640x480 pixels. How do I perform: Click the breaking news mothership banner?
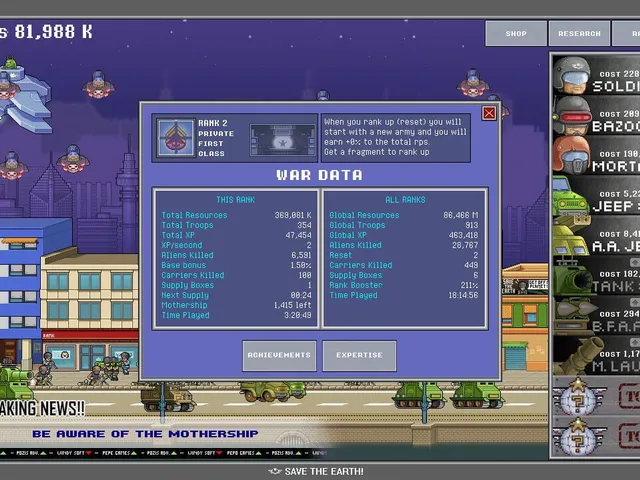[x=145, y=433]
